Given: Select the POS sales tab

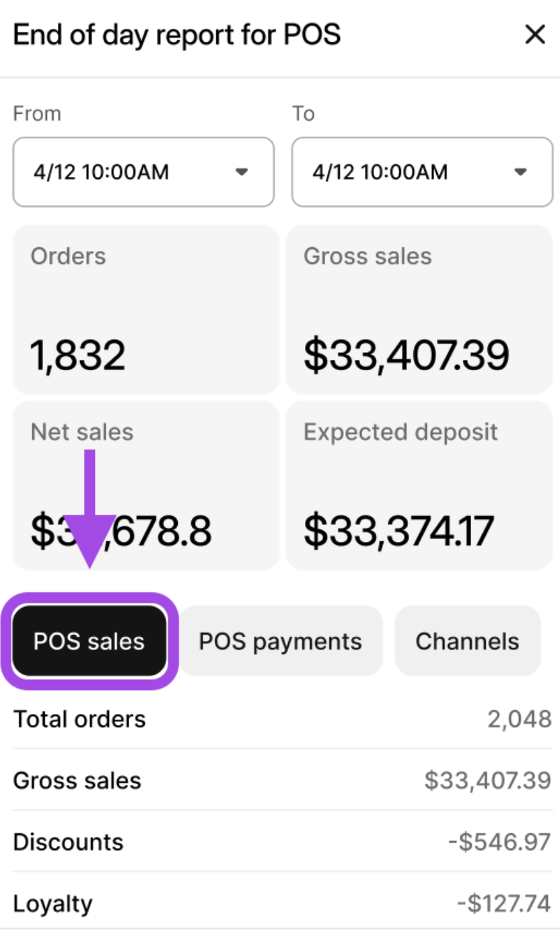Looking at the screenshot, I should [89, 641].
